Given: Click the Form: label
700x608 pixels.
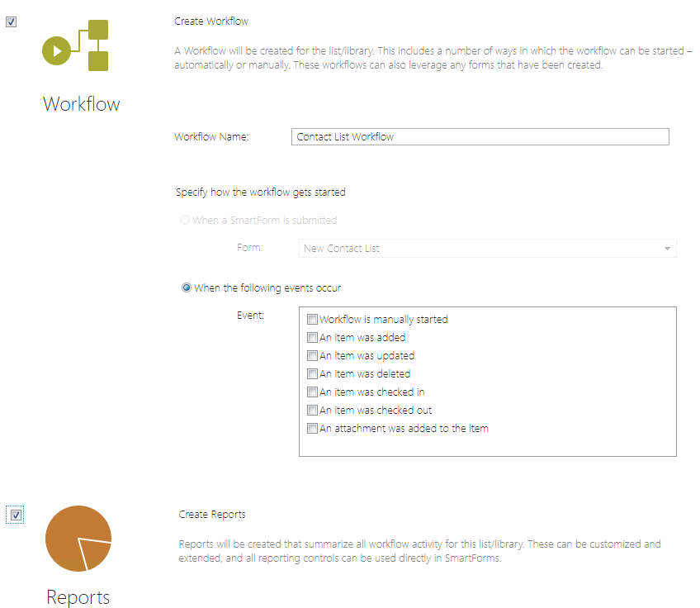Looking at the screenshot, I should (250, 248).
